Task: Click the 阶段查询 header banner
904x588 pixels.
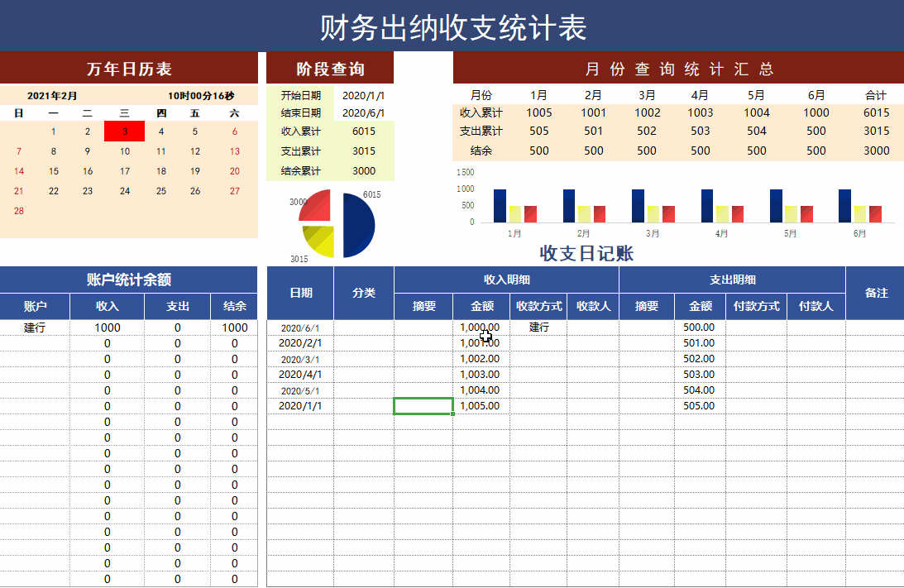Action: tap(328, 69)
